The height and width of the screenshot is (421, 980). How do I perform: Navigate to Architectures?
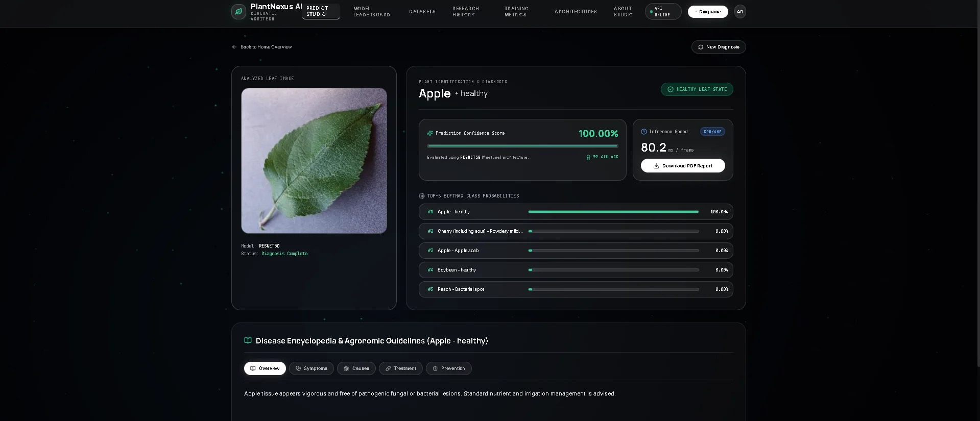(576, 12)
